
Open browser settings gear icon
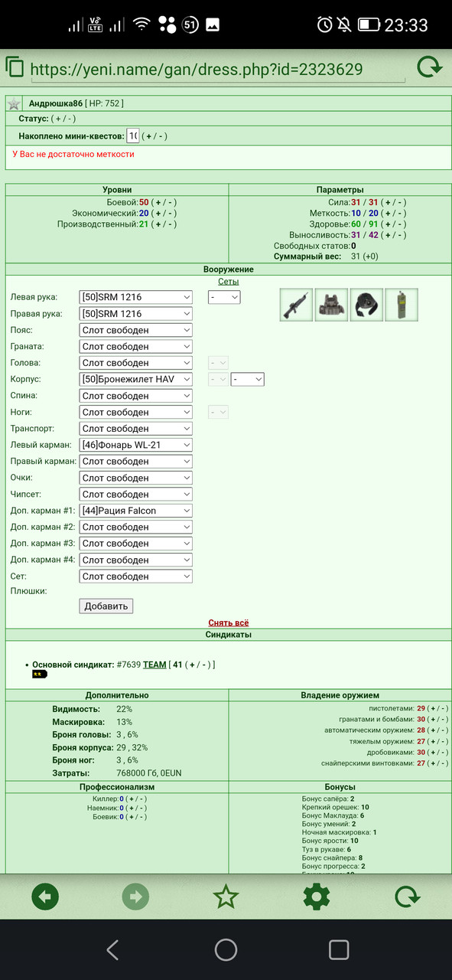click(x=317, y=897)
